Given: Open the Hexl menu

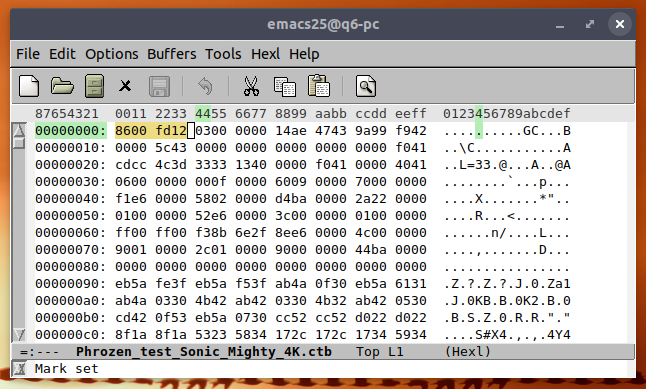Looking at the screenshot, I should [265, 54].
